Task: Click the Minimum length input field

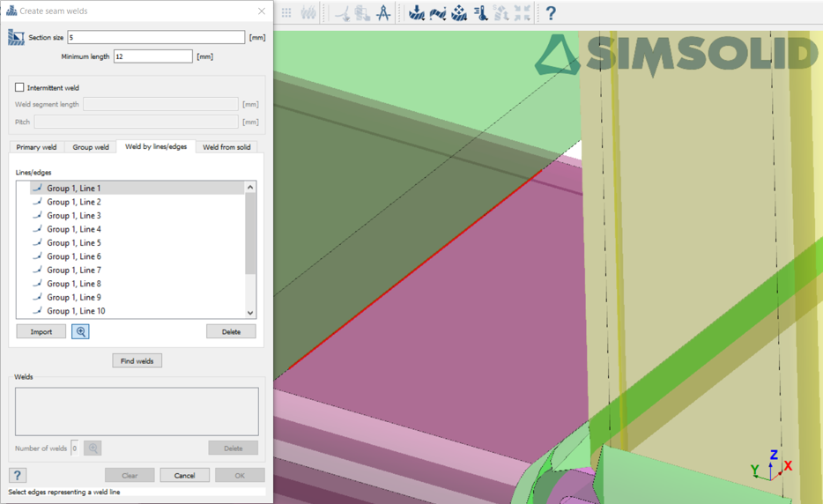Action: (x=152, y=56)
